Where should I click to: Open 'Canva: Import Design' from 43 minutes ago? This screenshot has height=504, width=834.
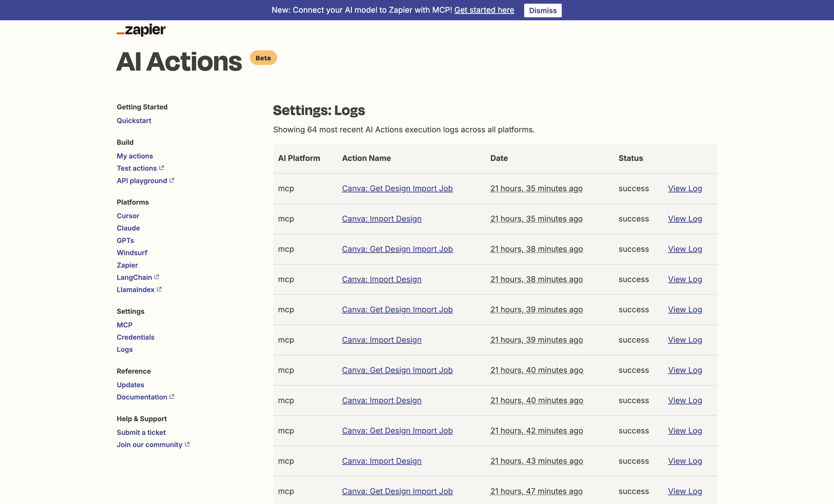(x=382, y=461)
